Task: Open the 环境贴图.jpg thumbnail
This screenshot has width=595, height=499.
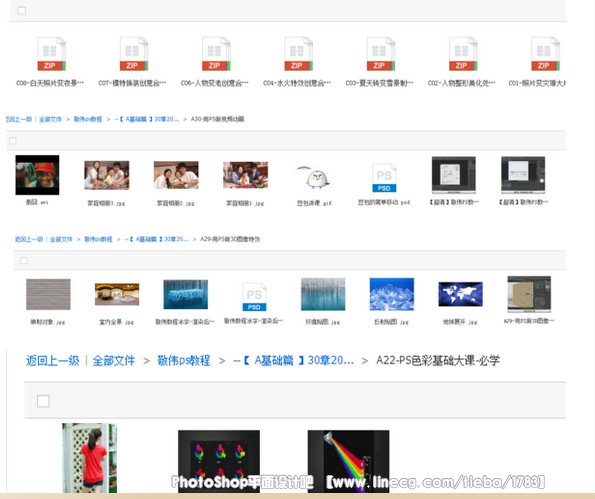Action: coord(323,294)
